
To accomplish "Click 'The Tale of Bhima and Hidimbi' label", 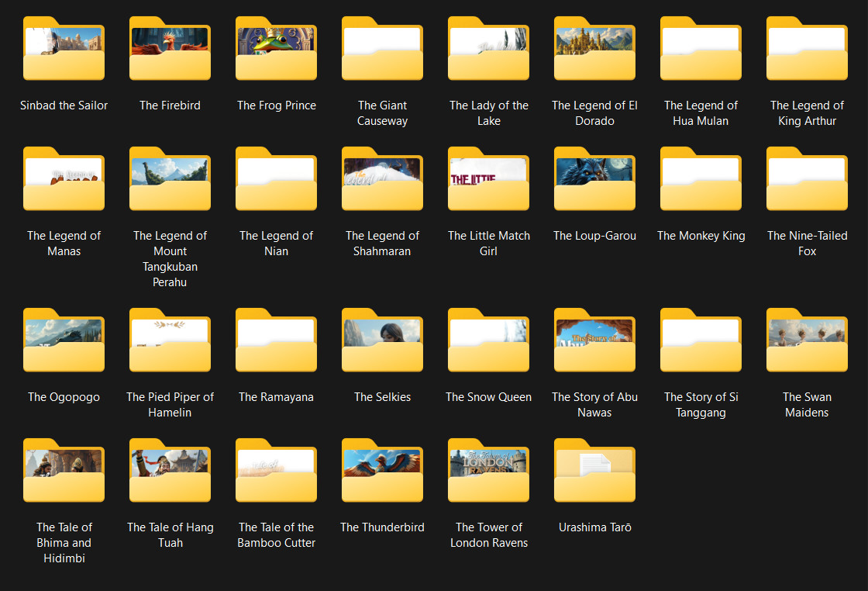I will (x=64, y=542).
